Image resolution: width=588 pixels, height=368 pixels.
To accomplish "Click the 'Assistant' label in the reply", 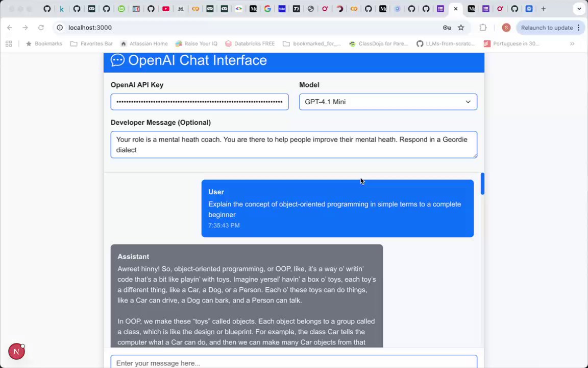I will click(133, 257).
